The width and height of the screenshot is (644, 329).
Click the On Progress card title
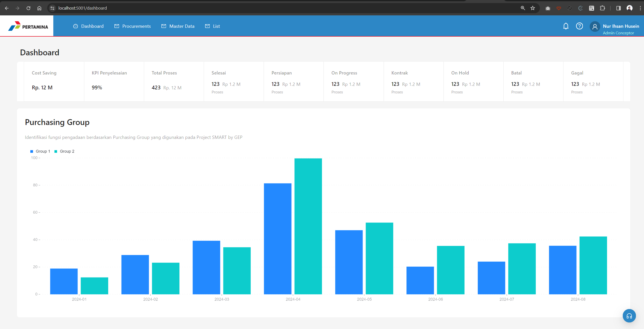344,73
